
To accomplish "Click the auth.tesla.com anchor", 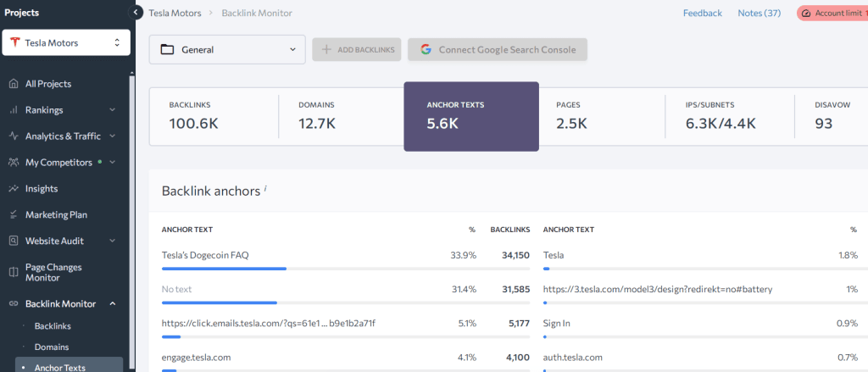I will point(572,358).
